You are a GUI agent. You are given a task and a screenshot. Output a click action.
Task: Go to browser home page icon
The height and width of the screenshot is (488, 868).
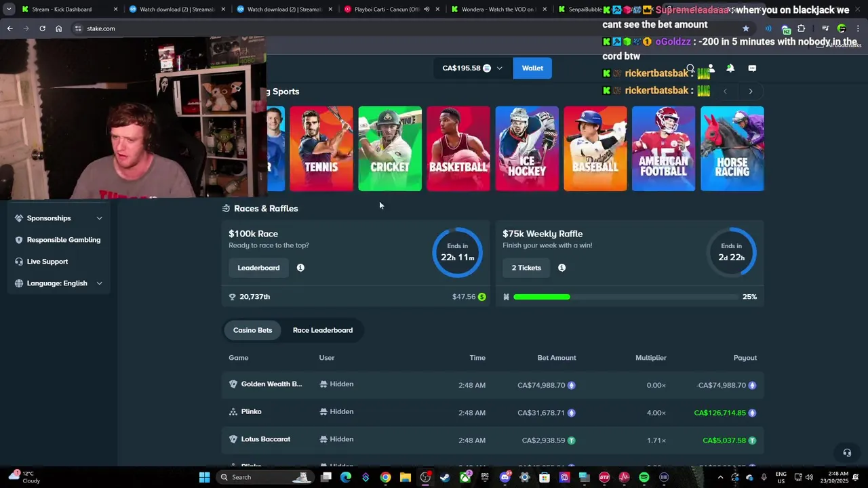[58, 28]
